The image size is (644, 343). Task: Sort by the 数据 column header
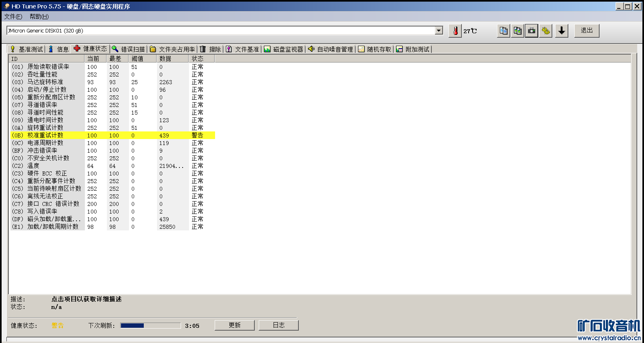(173, 59)
